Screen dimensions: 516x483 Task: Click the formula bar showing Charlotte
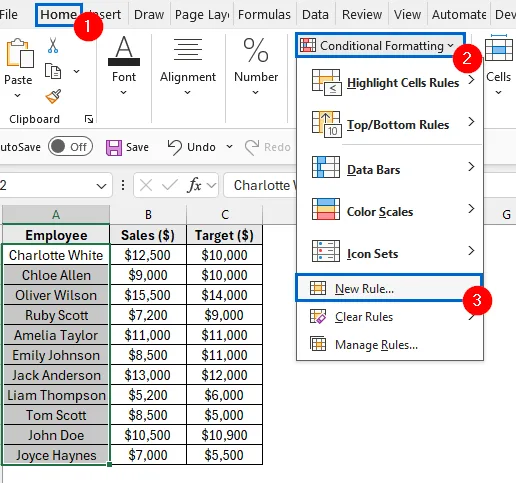coord(261,185)
